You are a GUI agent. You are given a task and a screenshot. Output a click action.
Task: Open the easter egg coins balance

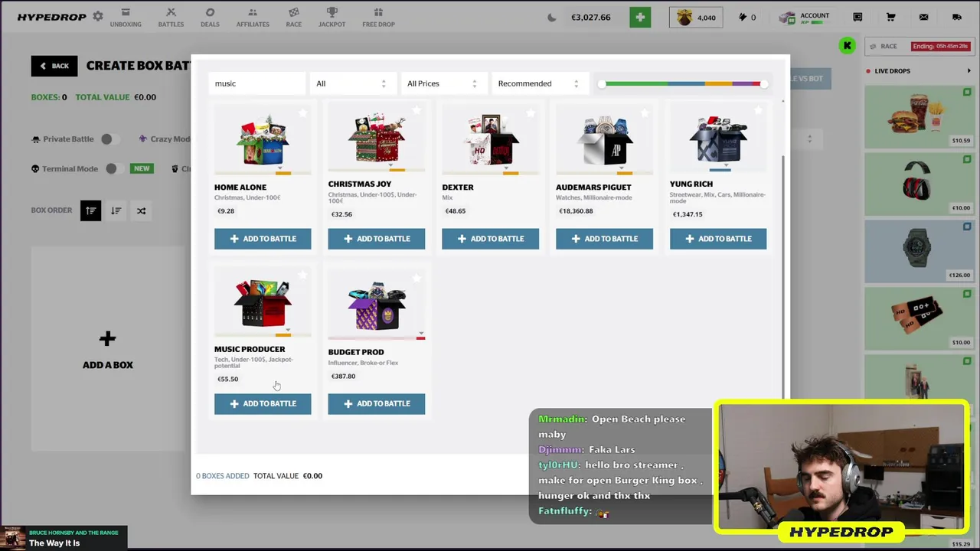coord(695,17)
